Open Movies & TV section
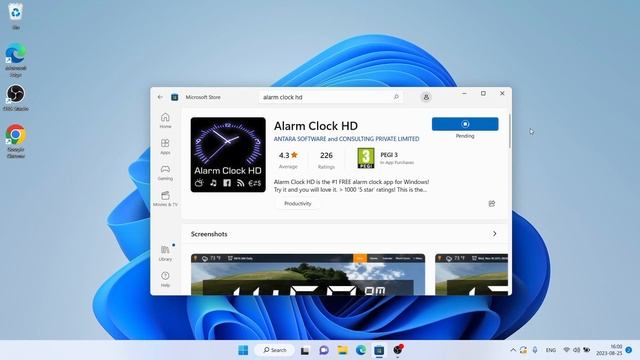Image resolution: width=640 pixels, height=360 pixels. pos(165,199)
